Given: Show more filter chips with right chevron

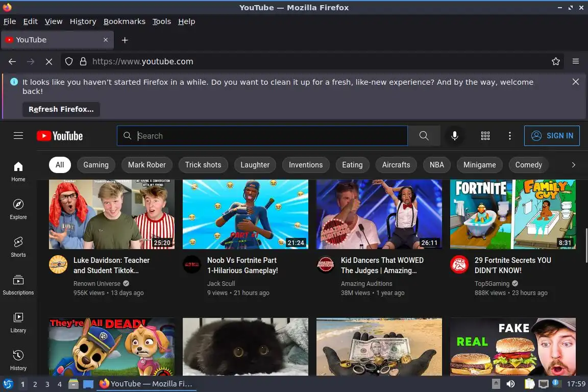Looking at the screenshot, I should pos(573,165).
